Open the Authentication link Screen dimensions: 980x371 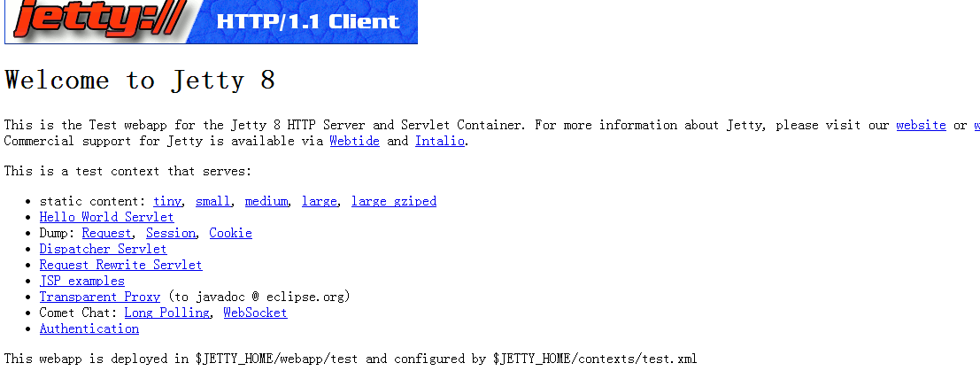89,329
